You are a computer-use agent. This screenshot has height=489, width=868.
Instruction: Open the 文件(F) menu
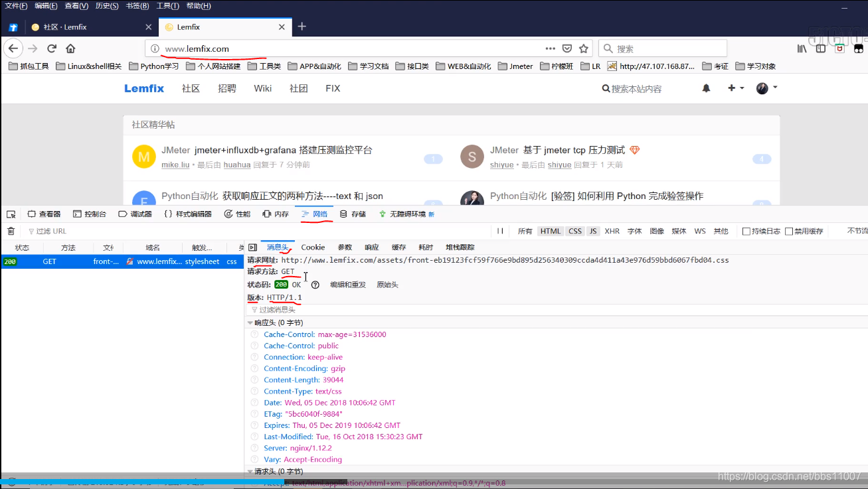tap(16, 6)
